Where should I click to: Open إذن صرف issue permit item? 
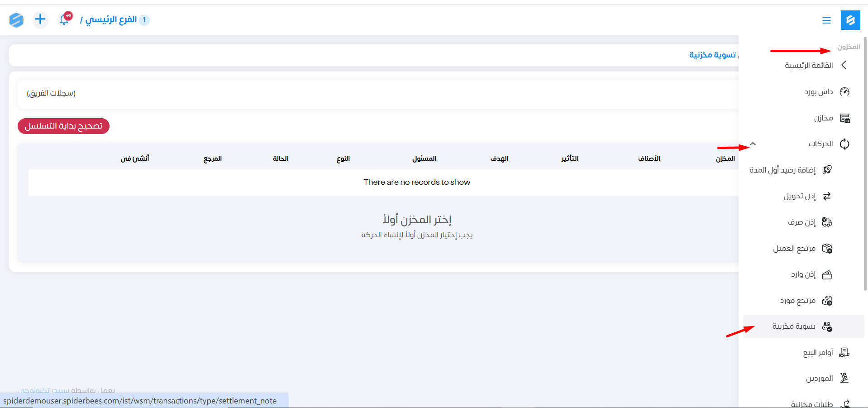click(801, 222)
